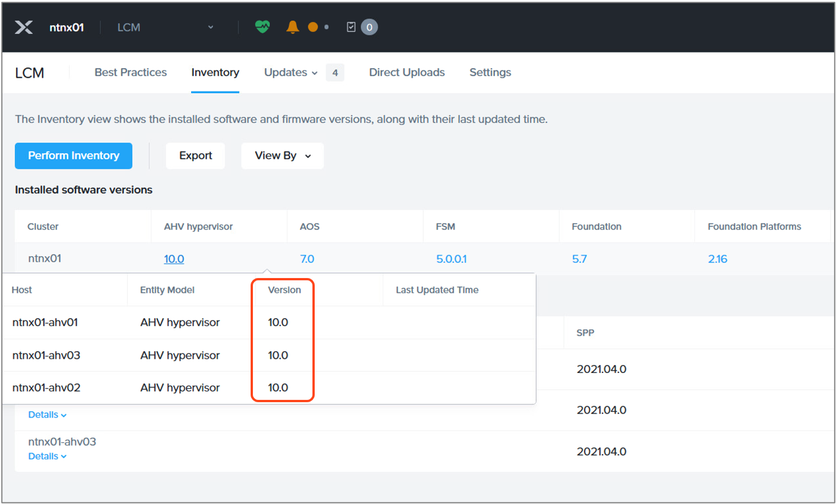Click the tasks count badge showing 0
Image resolution: width=836 pixels, height=504 pixels.
pos(369,27)
